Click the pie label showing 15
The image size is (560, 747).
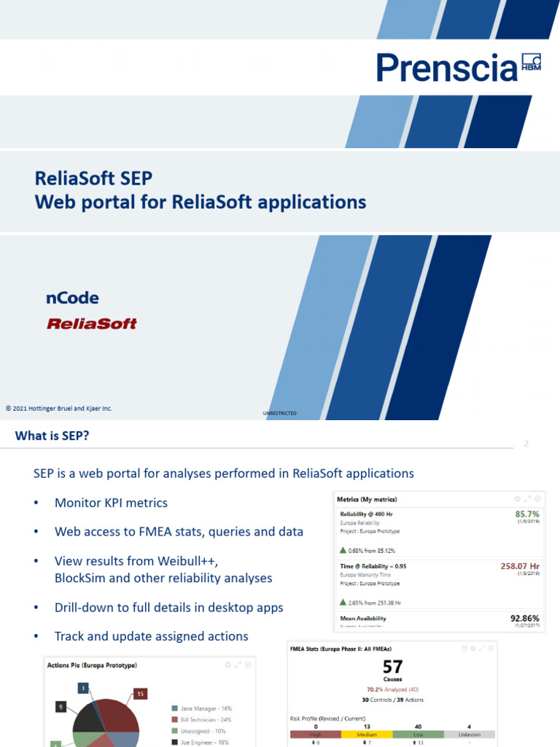point(141,694)
